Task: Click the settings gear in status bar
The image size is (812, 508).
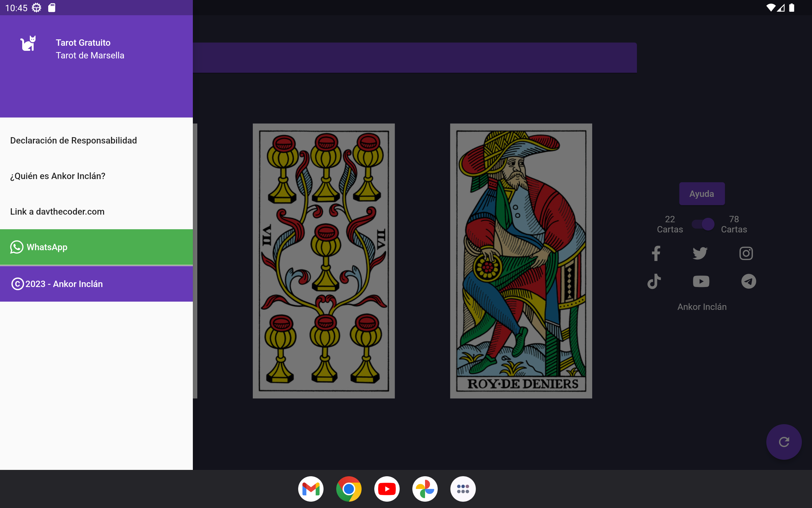Action: (x=36, y=8)
